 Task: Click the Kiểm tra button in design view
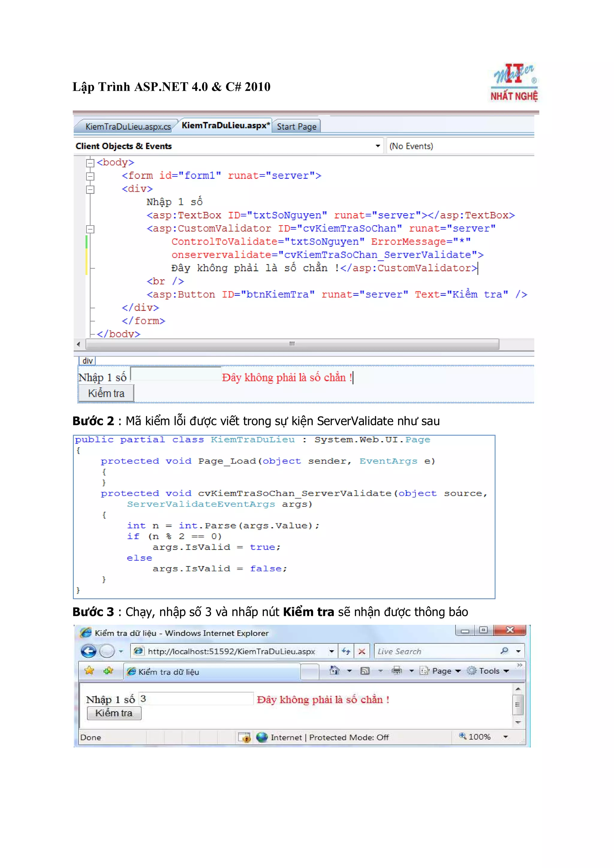[106, 393]
